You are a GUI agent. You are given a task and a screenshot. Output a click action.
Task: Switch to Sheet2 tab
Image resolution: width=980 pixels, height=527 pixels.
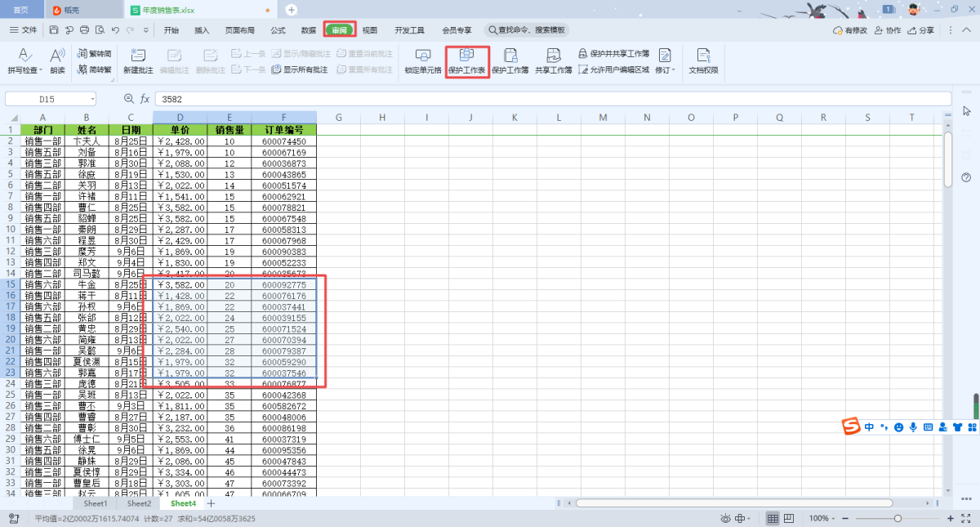click(x=139, y=504)
